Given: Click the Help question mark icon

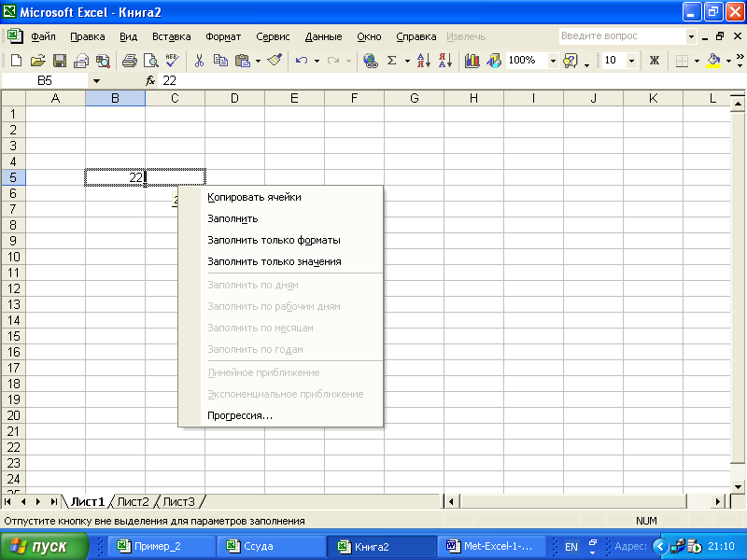Looking at the screenshot, I should [571, 61].
